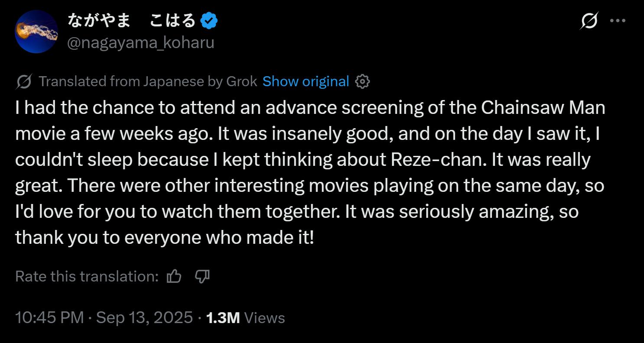Image resolution: width=644 pixels, height=343 pixels.
Task: Click "Chainsaw Man" in the post text
Action: [544, 108]
